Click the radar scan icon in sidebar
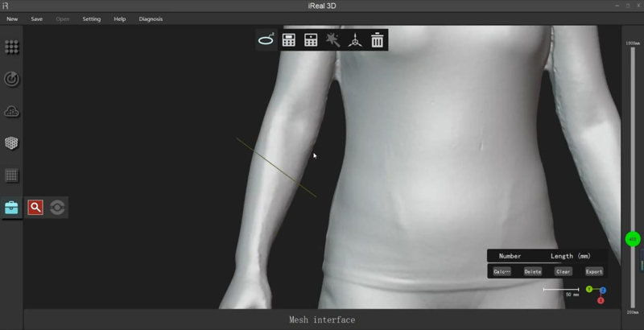644x330 pixels. [12, 79]
